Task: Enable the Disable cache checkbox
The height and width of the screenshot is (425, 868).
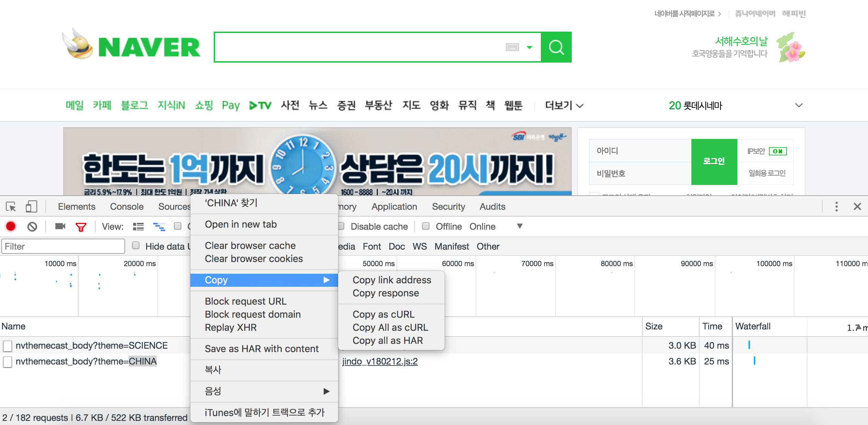Action: coord(341,226)
